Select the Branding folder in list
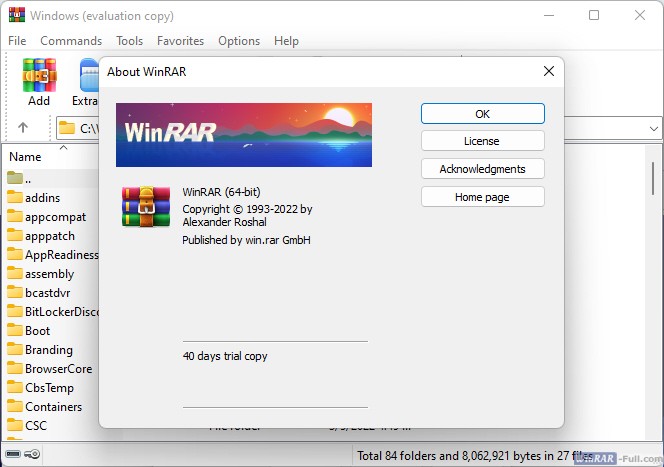The height and width of the screenshot is (467, 664). 48,350
